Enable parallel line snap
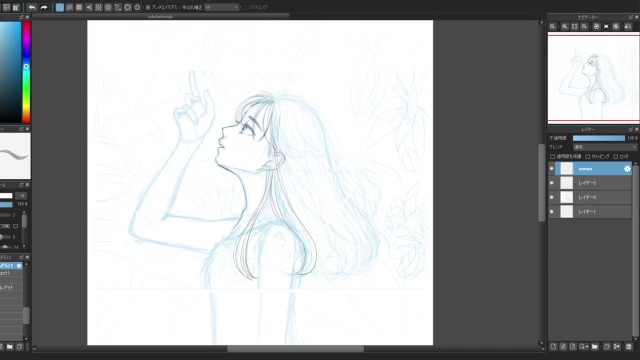The image size is (640, 360). point(69,7)
